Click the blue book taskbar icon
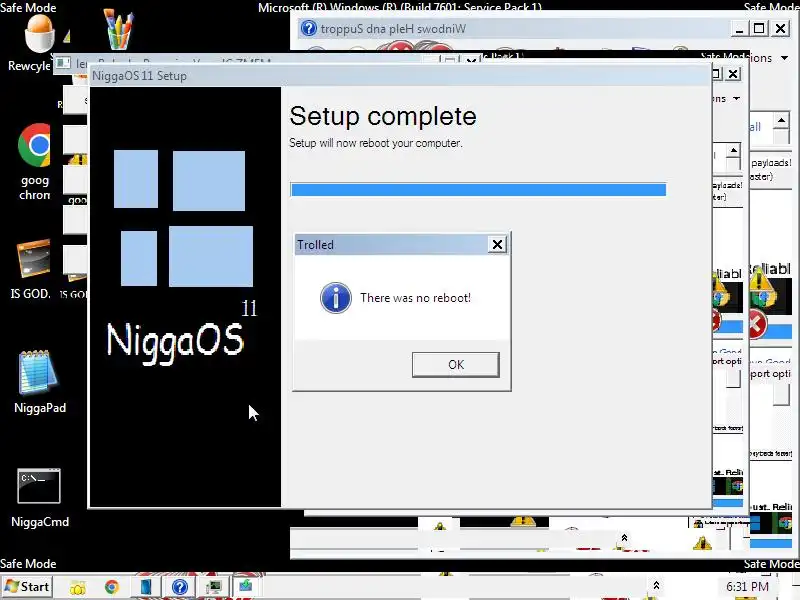 click(x=146, y=587)
